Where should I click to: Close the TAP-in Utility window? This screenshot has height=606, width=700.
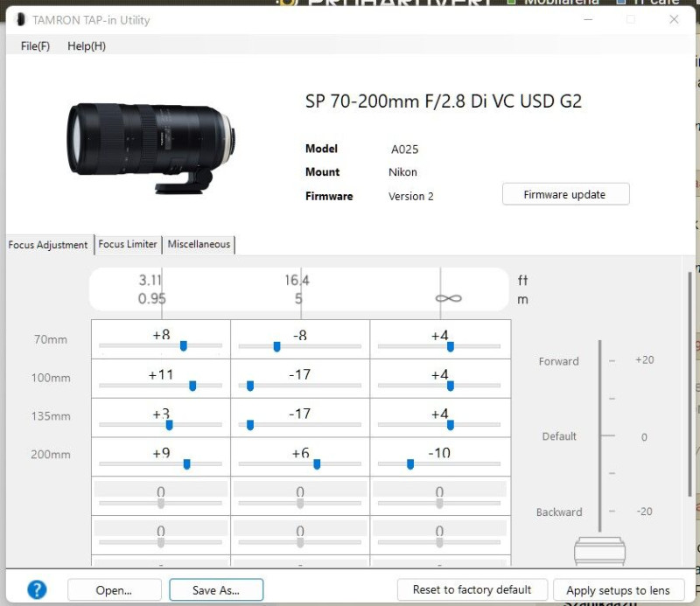674,19
